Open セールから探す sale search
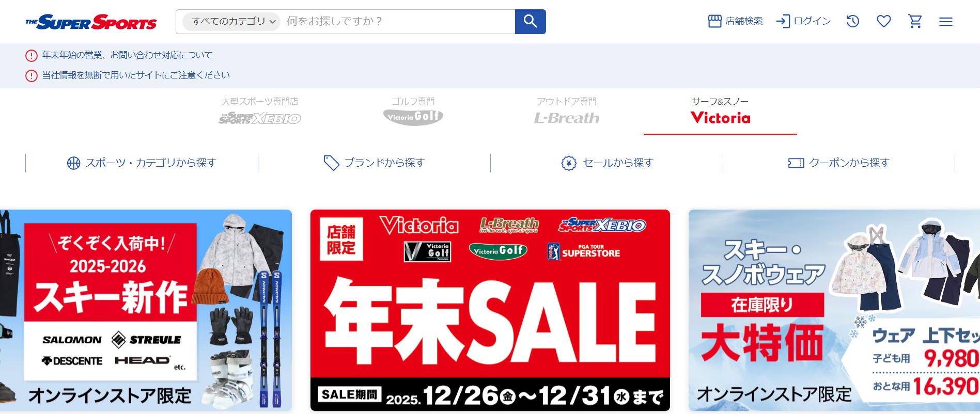The image size is (980, 414). pyautogui.click(x=607, y=163)
